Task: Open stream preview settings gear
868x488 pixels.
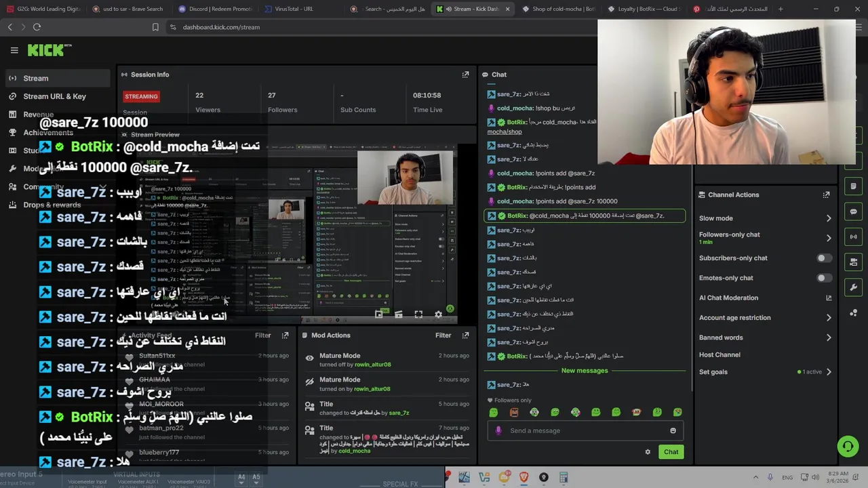Action: (438, 314)
